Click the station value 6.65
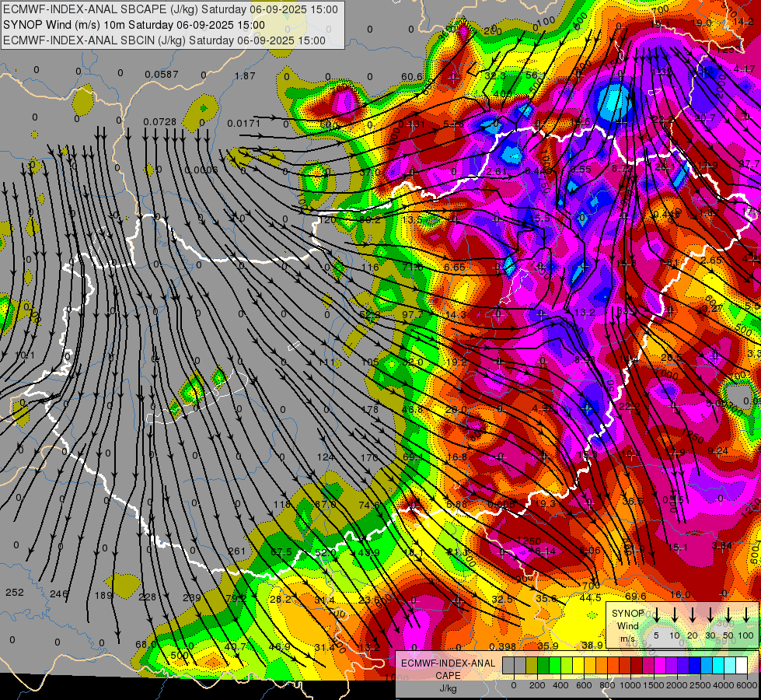This screenshot has width=761, height=700. tap(455, 268)
